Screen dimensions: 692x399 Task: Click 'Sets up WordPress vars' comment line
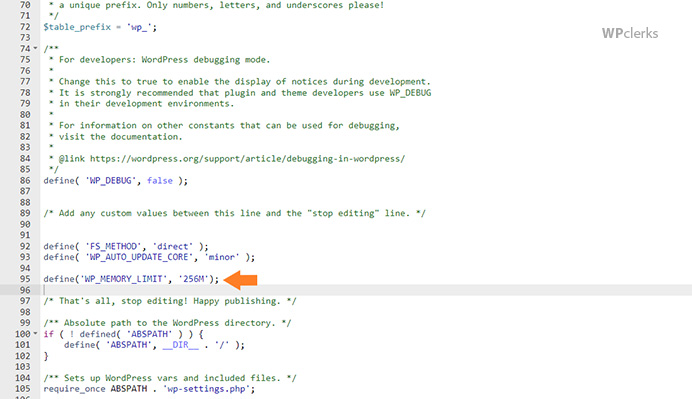[x=170, y=378]
